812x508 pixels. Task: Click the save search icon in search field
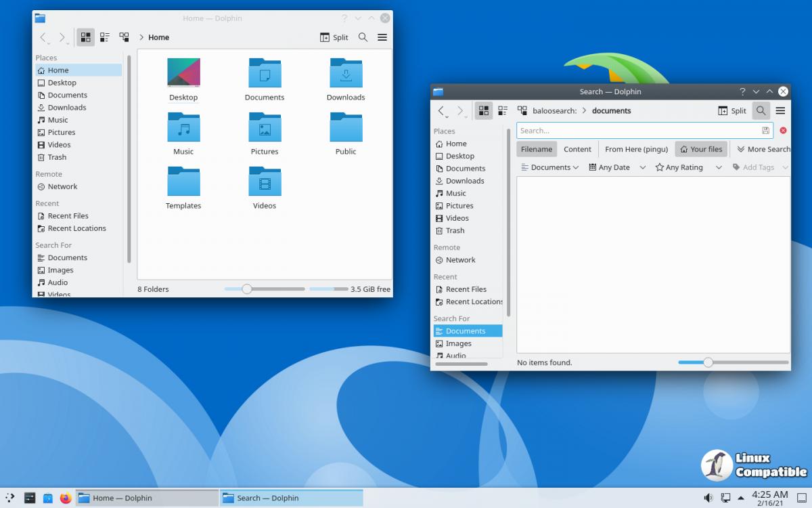pyautogui.click(x=765, y=131)
